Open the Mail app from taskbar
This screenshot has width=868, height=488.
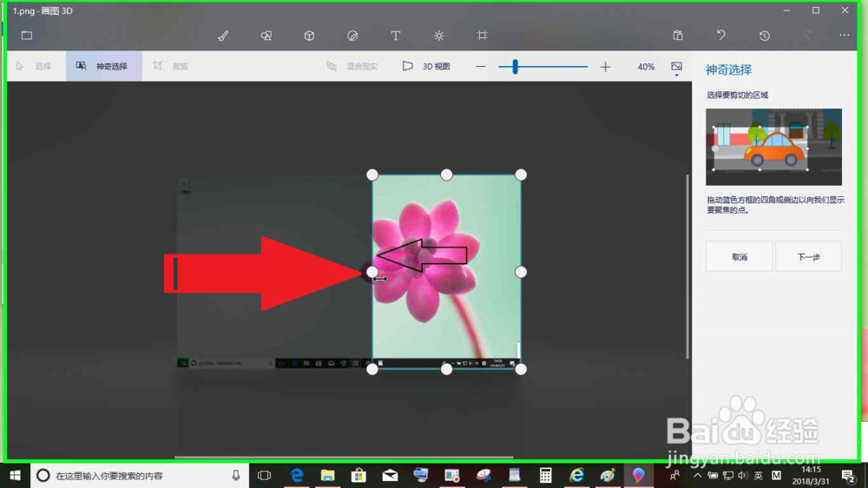tap(390, 475)
